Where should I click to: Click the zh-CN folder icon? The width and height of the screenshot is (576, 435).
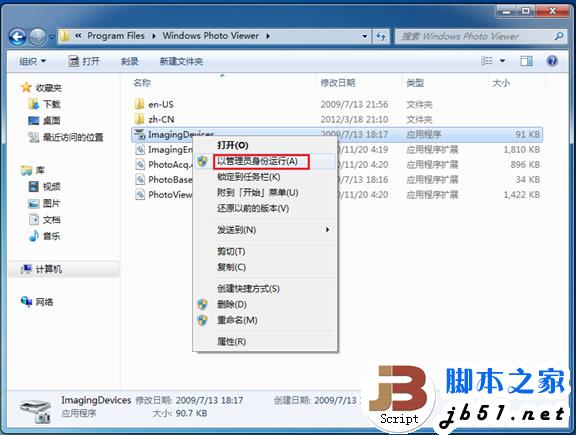tap(139, 119)
